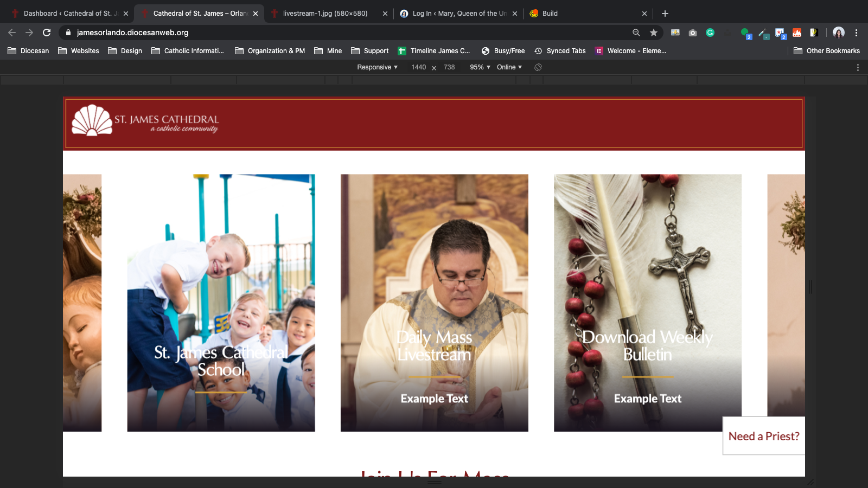Reload the page
This screenshot has width=868, height=488.
47,33
